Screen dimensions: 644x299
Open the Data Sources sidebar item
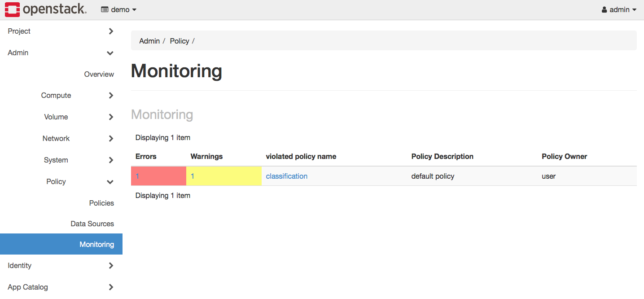[92, 224]
